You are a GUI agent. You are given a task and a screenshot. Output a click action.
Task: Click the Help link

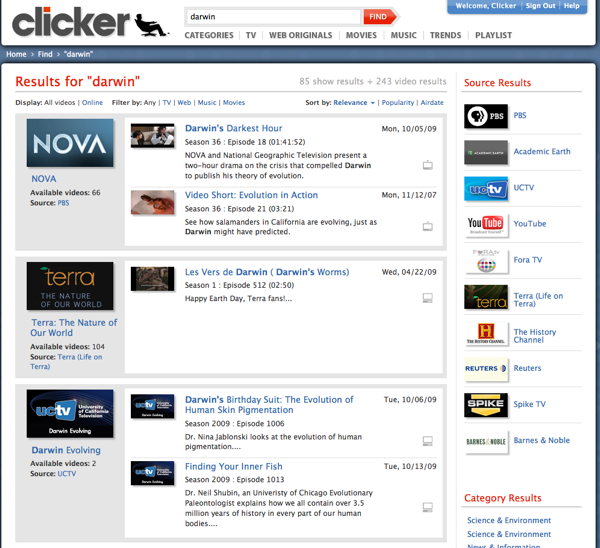click(x=571, y=6)
